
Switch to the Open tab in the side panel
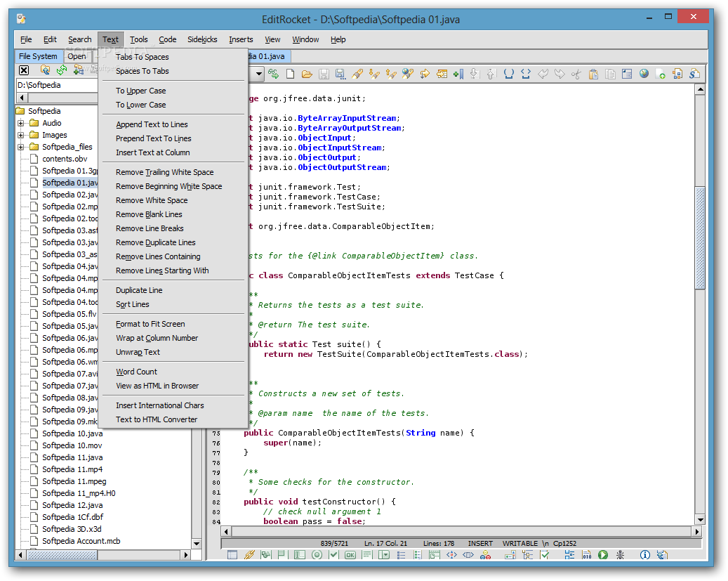coord(77,56)
